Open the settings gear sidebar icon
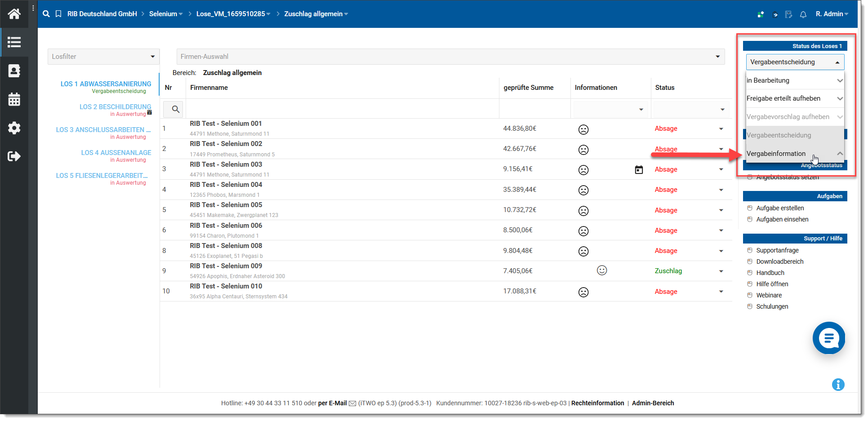 (14, 128)
